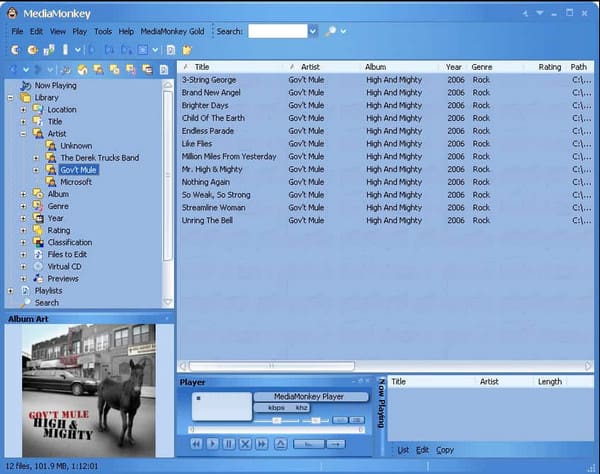The height and width of the screenshot is (474, 600).
Task: Adjust the volume slider in Player
Action: [x=277, y=420]
